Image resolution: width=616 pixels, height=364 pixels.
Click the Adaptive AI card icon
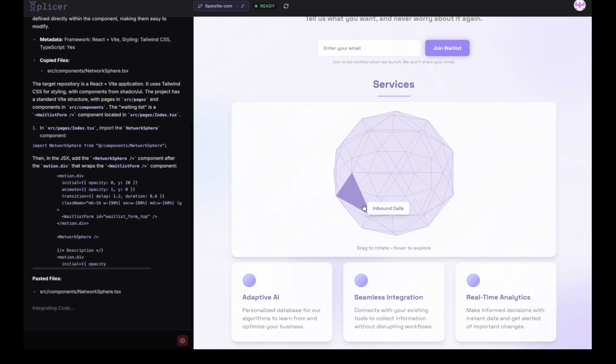point(249,280)
